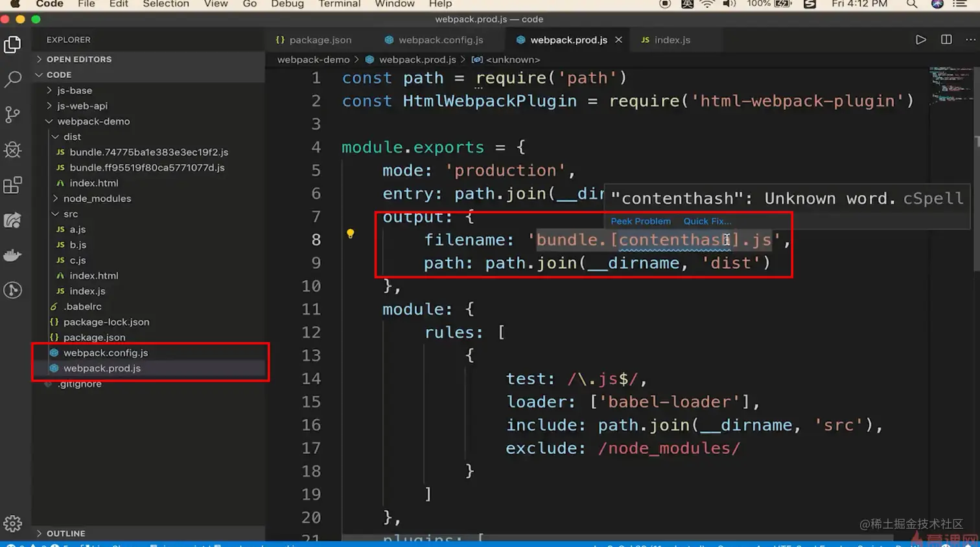Image resolution: width=980 pixels, height=547 pixels.
Task: Open the Help menu
Action: 440,4
